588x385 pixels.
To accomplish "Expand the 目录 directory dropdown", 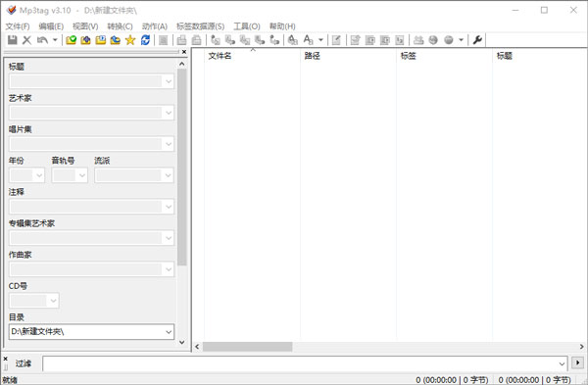I will coord(169,332).
